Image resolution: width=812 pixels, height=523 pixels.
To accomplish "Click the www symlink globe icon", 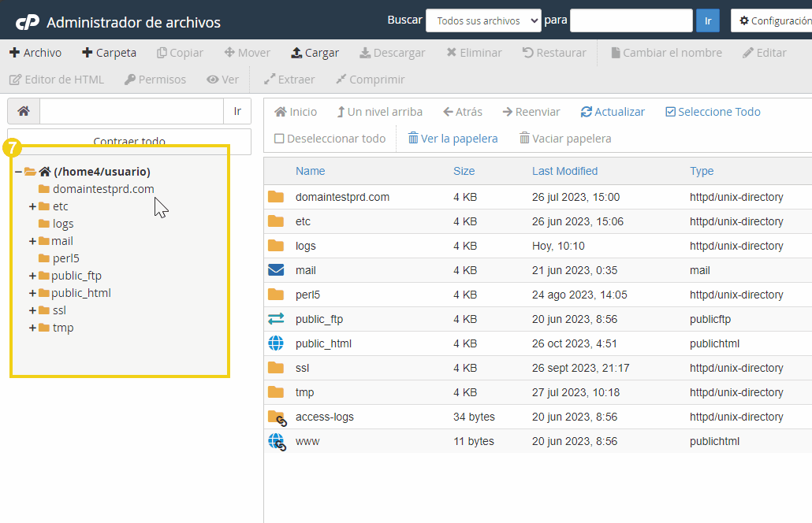I will click(x=277, y=443).
